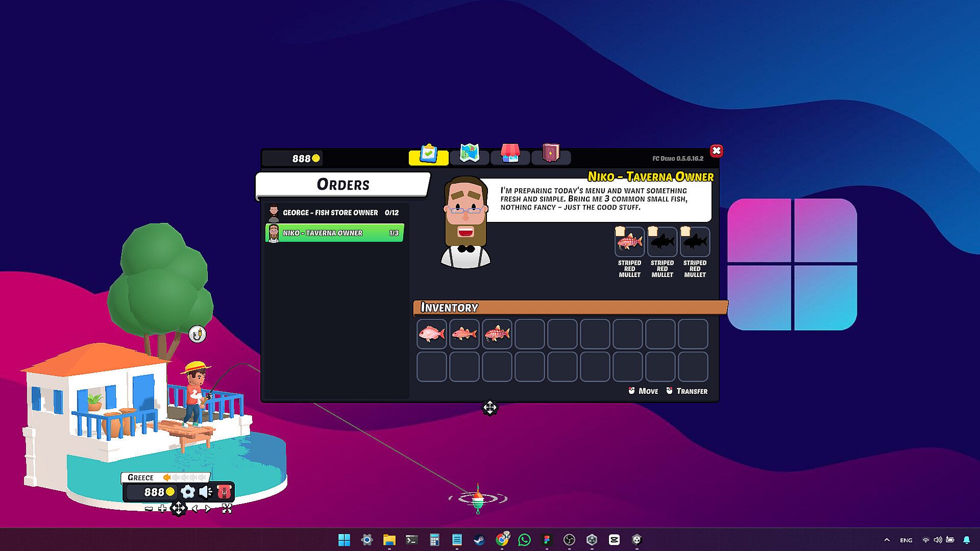Show hidden tray icons chevron
980x551 pixels.
[x=887, y=540]
